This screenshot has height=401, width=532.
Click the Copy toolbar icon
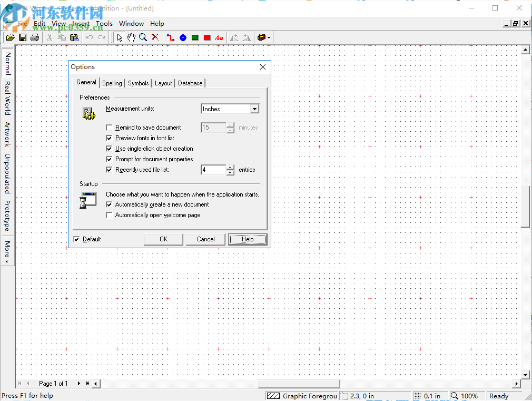62,37
